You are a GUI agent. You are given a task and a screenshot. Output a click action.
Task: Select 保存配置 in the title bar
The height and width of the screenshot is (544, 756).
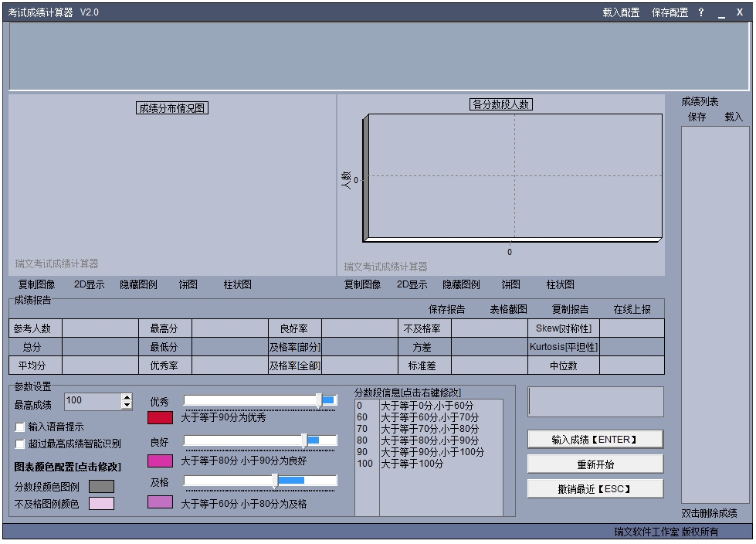coord(670,12)
